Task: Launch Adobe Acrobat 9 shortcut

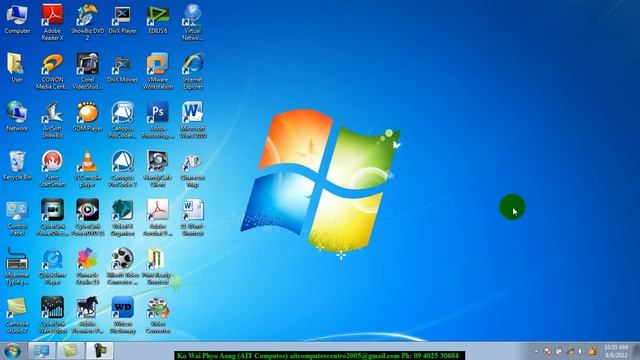Action: click(x=158, y=218)
